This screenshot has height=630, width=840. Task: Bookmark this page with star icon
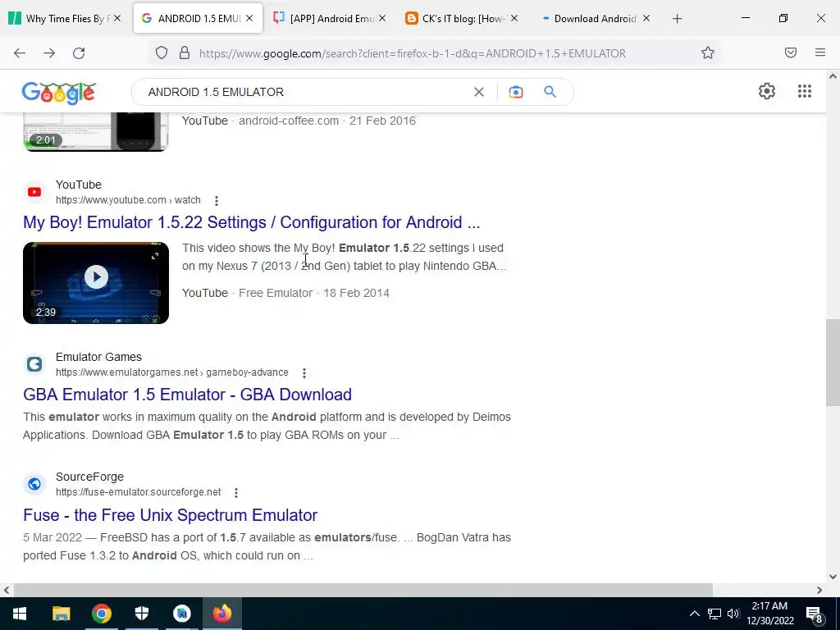[708, 52]
